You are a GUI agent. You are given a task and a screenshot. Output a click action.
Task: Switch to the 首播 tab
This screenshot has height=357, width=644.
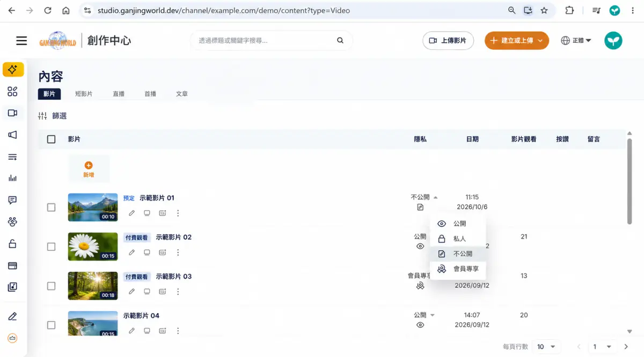point(150,94)
